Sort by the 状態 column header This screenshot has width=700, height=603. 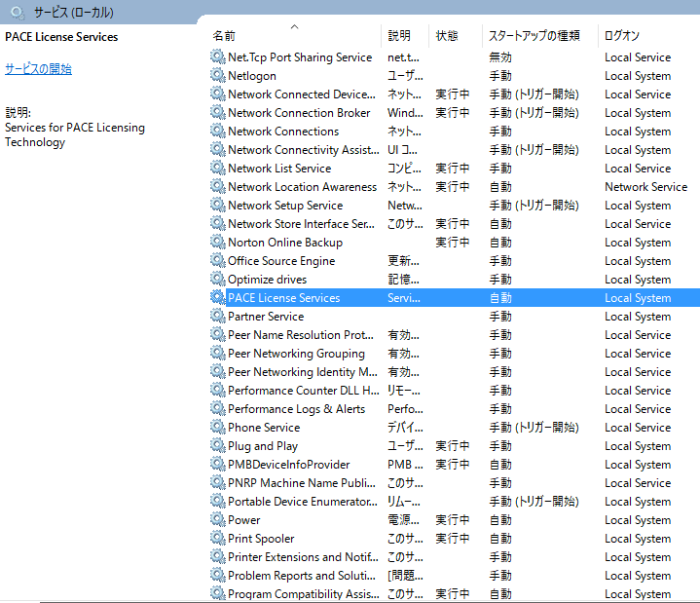[447, 36]
